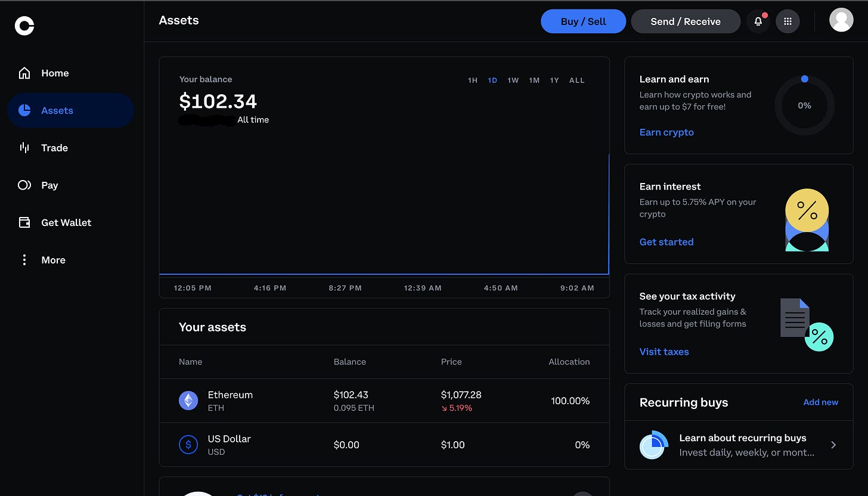Open the More sidebar menu
Viewport: 868px width, 496px height.
point(70,260)
